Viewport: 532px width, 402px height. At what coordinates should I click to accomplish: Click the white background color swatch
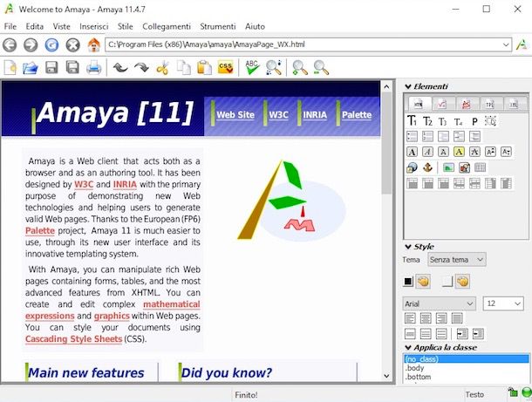pyautogui.click(x=447, y=282)
